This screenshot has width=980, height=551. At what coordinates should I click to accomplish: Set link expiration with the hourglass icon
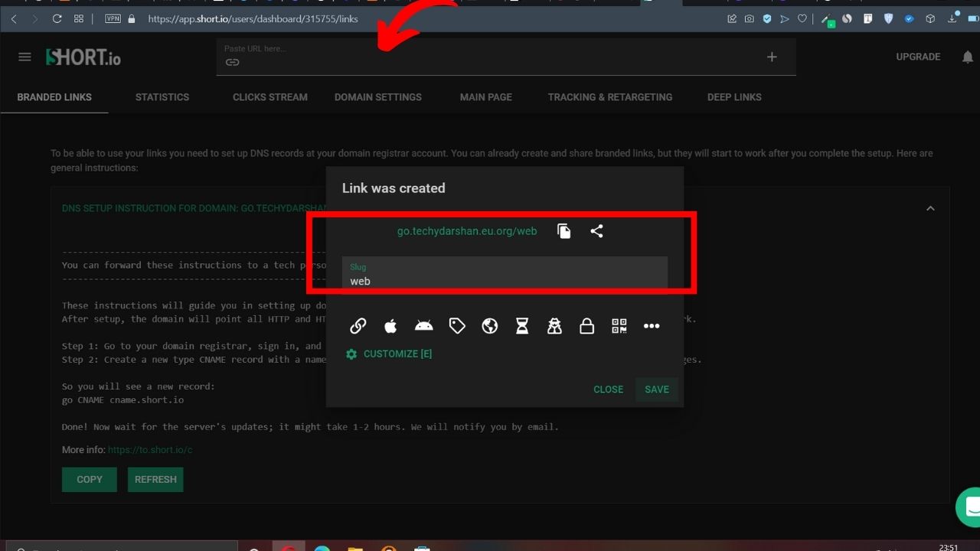pyautogui.click(x=522, y=326)
